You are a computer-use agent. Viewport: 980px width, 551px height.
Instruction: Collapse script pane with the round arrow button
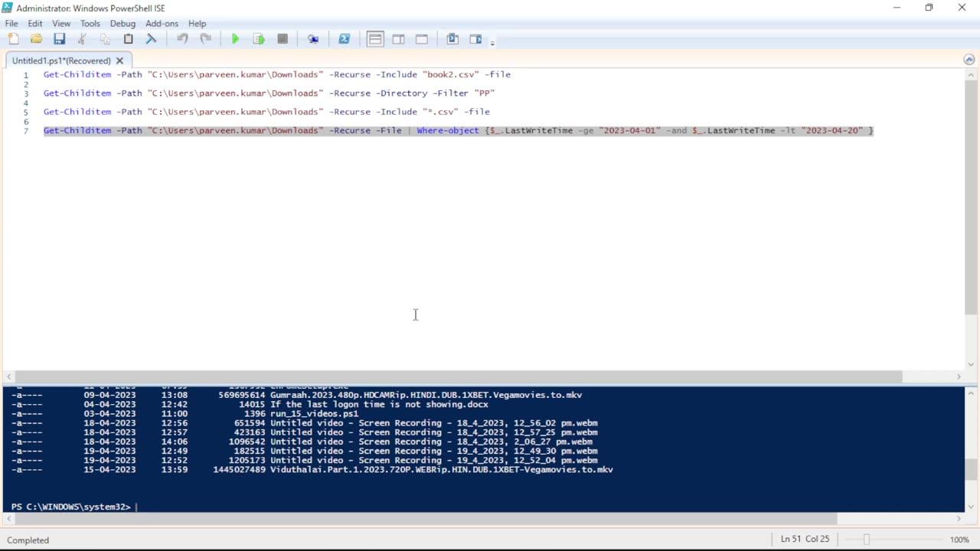click(x=969, y=60)
